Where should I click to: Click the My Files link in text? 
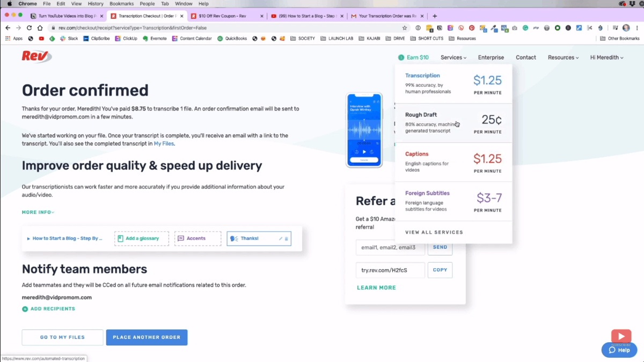click(x=164, y=144)
